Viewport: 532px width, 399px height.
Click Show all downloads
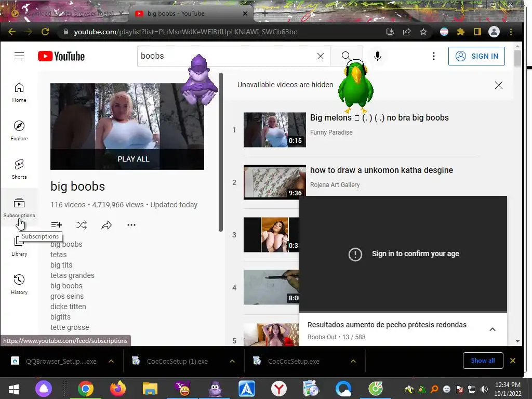click(483, 361)
